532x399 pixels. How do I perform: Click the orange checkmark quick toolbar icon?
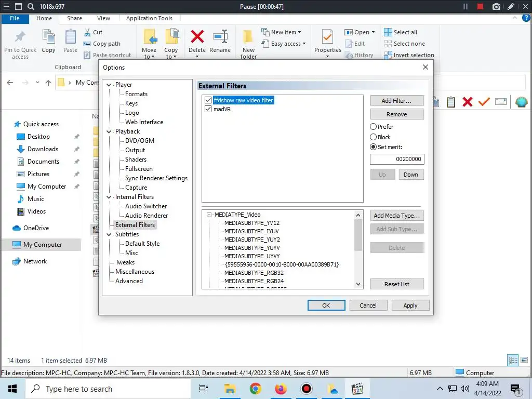point(484,101)
